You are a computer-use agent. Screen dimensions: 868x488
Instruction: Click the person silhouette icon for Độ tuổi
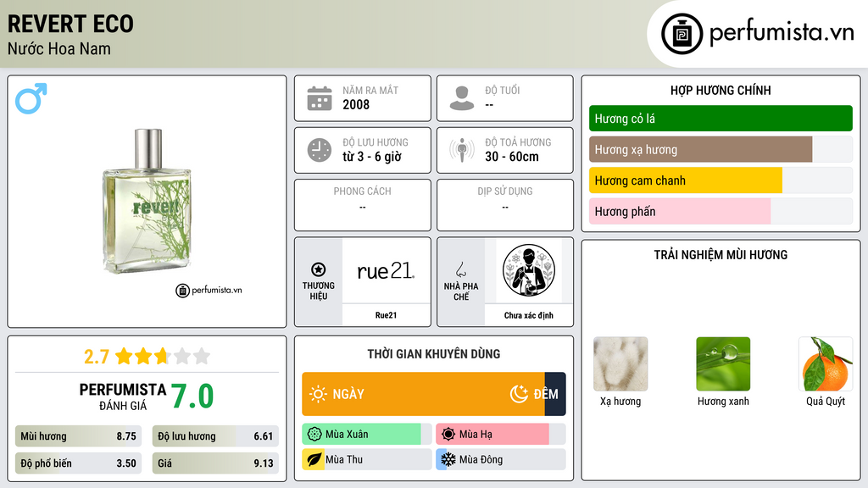tap(462, 98)
